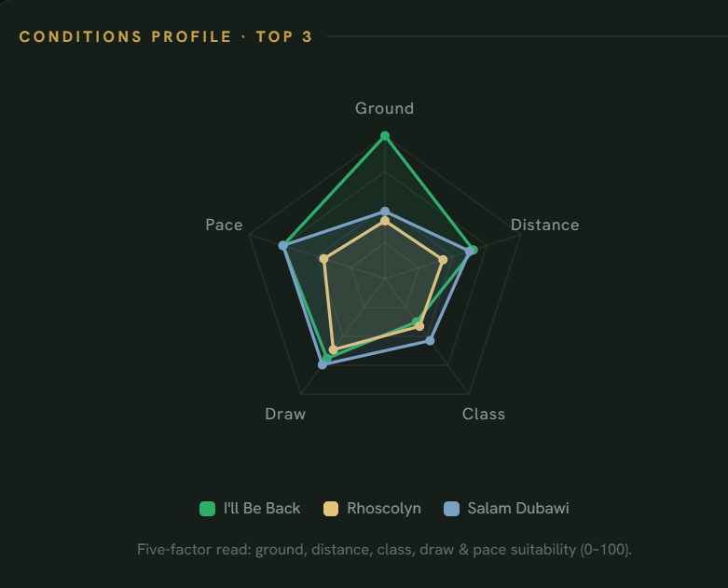
Task: Click the yellow Class data point
Action: click(x=419, y=326)
